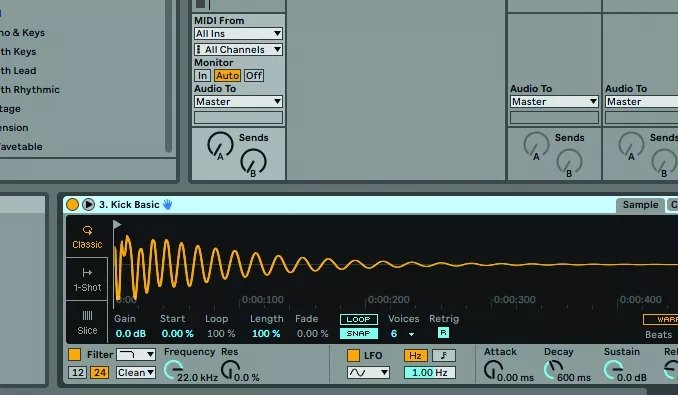Click the 1.00 Hz LFO rate field

(x=429, y=373)
